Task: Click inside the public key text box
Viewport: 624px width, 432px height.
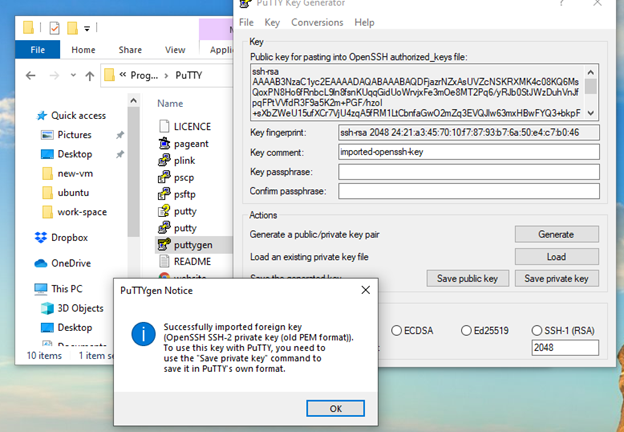Action: click(x=418, y=92)
